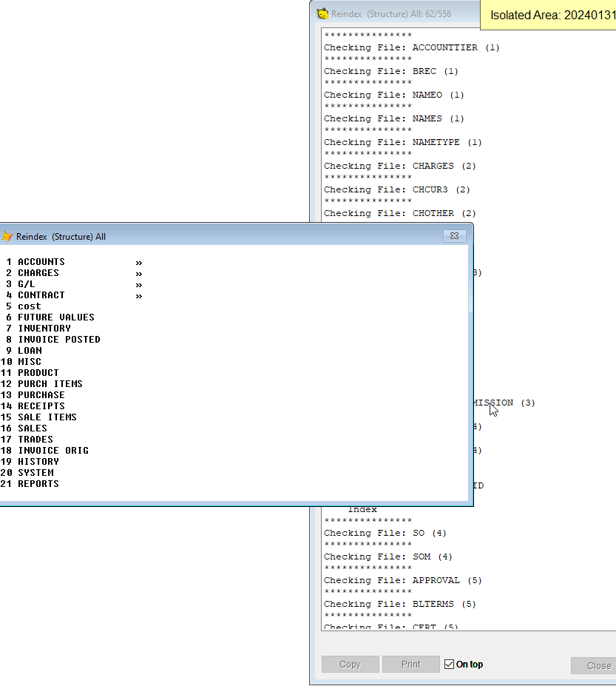Click log line Checking File: BLTERMS (5)

pos(399,604)
